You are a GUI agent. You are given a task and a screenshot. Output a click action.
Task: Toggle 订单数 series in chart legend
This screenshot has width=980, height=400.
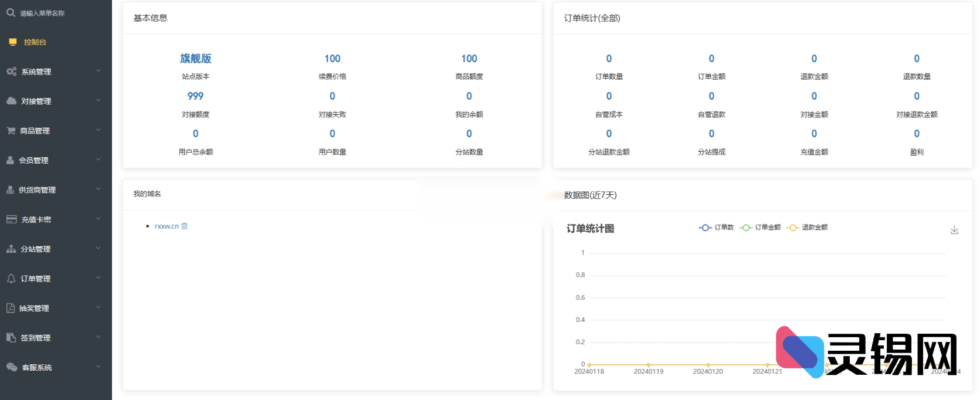(716, 228)
